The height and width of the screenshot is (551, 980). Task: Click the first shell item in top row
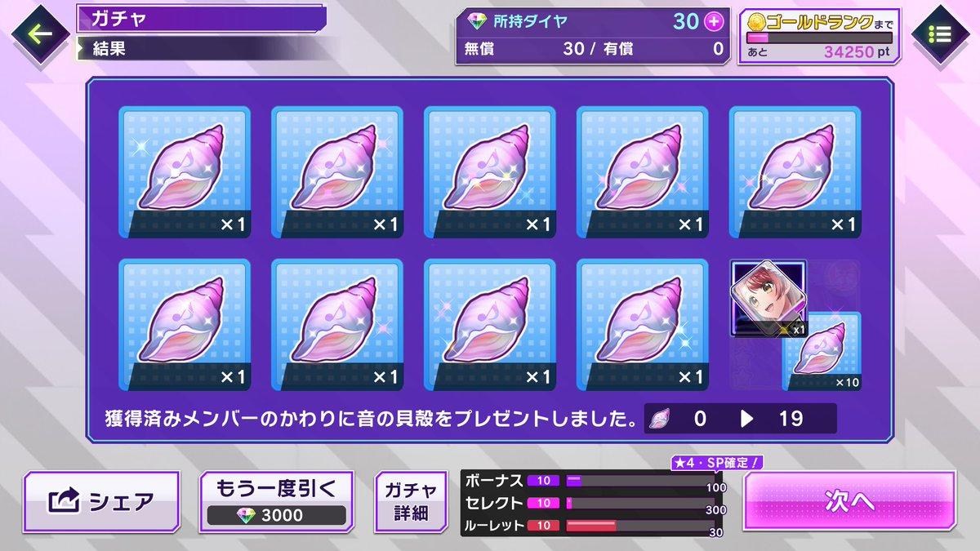click(x=185, y=172)
